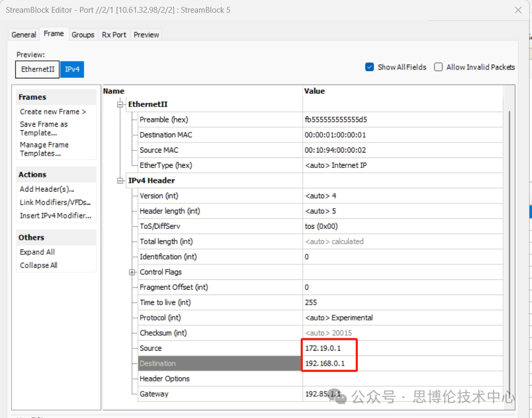Click Expand All in Others

(x=38, y=252)
